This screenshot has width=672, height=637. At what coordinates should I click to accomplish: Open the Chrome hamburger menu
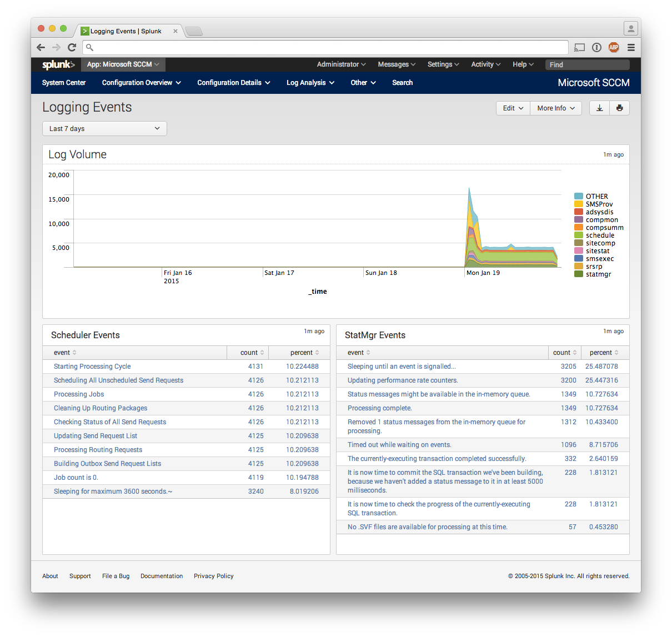pos(631,47)
